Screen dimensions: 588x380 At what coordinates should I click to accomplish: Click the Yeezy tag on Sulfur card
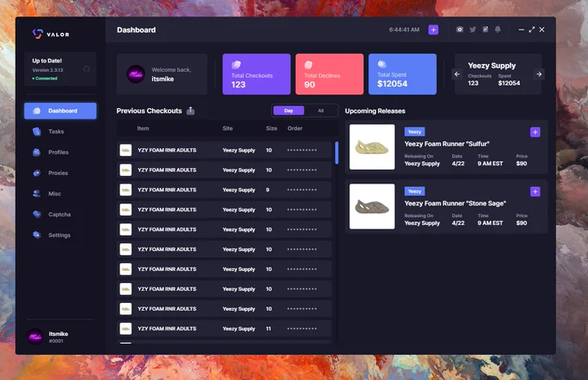414,132
